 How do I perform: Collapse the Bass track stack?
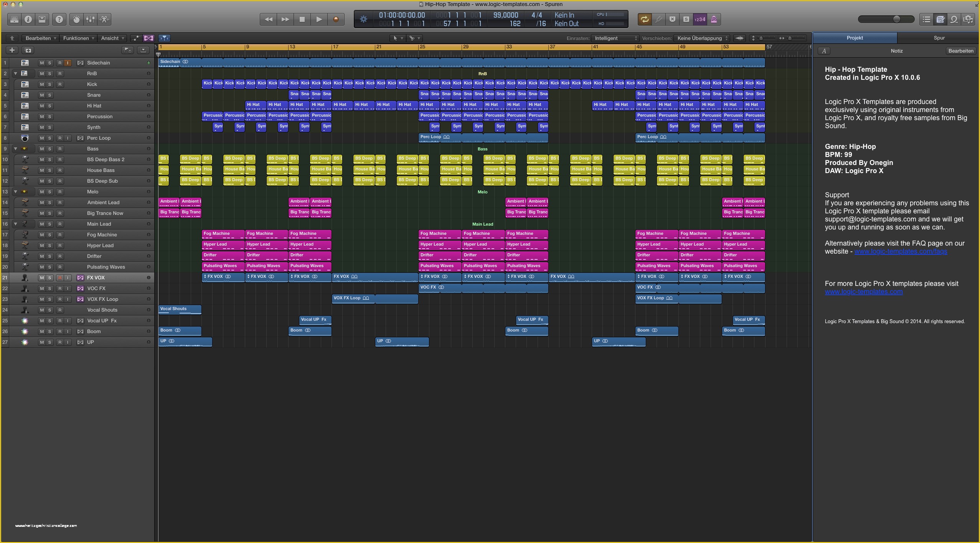15,149
